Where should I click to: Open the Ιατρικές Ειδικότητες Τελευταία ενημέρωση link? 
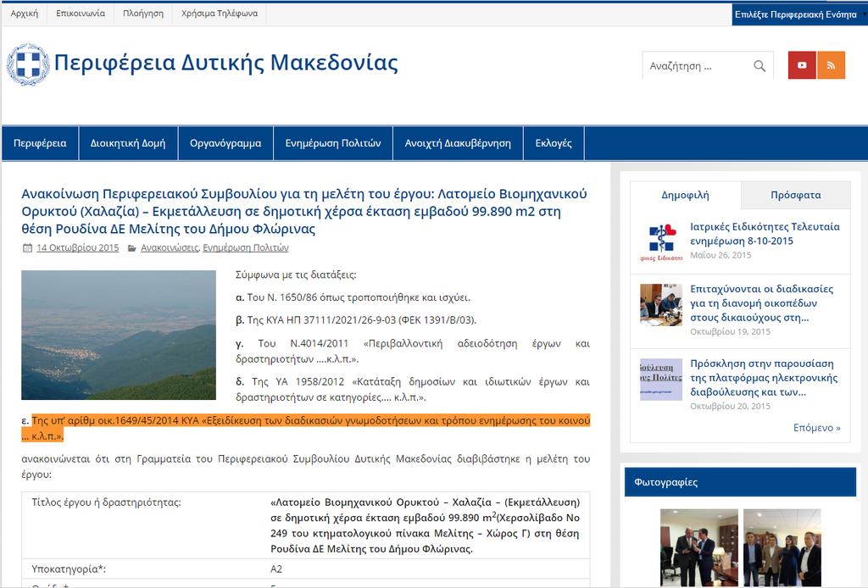click(765, 234)
